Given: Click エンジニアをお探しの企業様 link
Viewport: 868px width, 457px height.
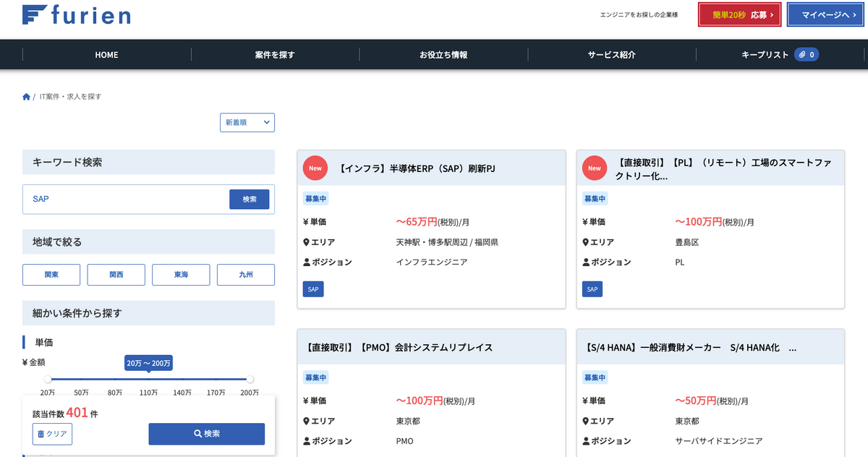Looking at the screenshot, I should [639, 14].
